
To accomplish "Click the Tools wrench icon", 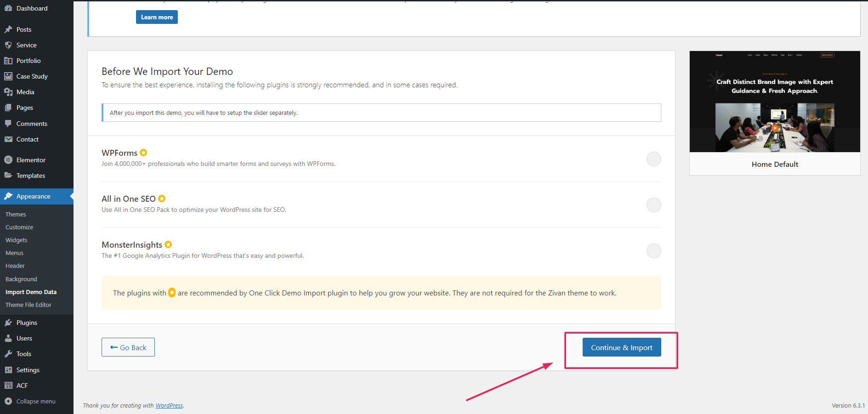I will click(x=8, y=354).
